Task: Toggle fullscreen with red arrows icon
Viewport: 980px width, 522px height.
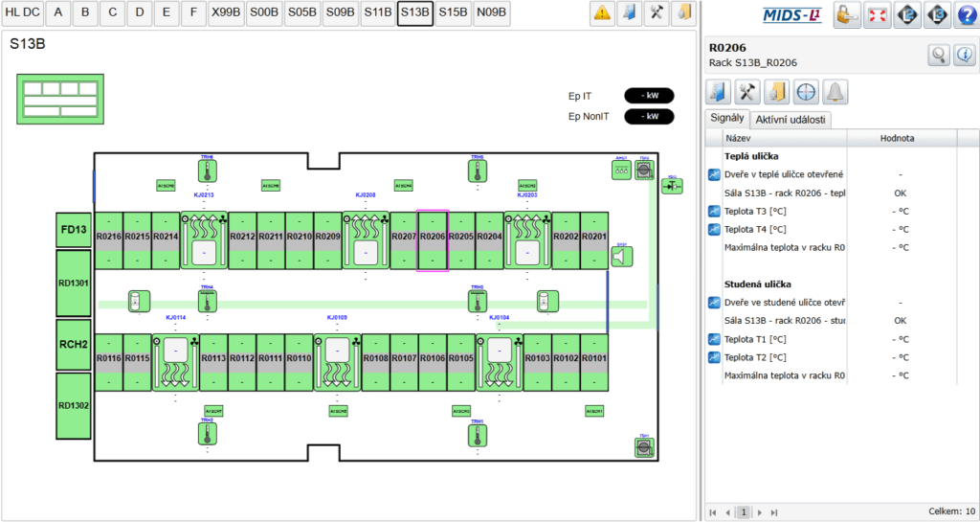Action: coord(877,14)
